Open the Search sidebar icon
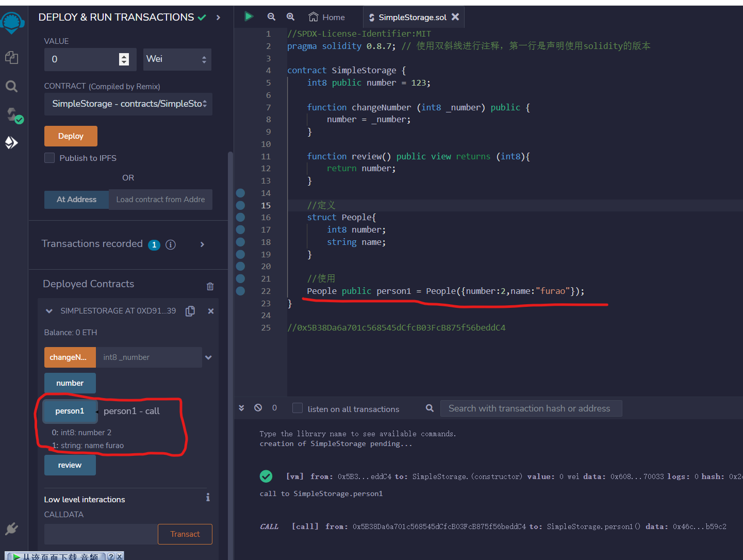 coord(11,86)
